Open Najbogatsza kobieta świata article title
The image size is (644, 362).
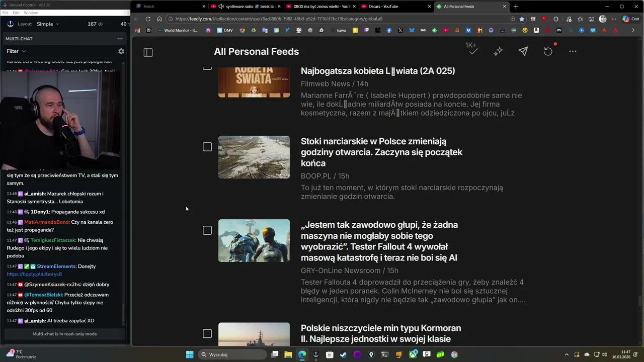coord(378,71)
